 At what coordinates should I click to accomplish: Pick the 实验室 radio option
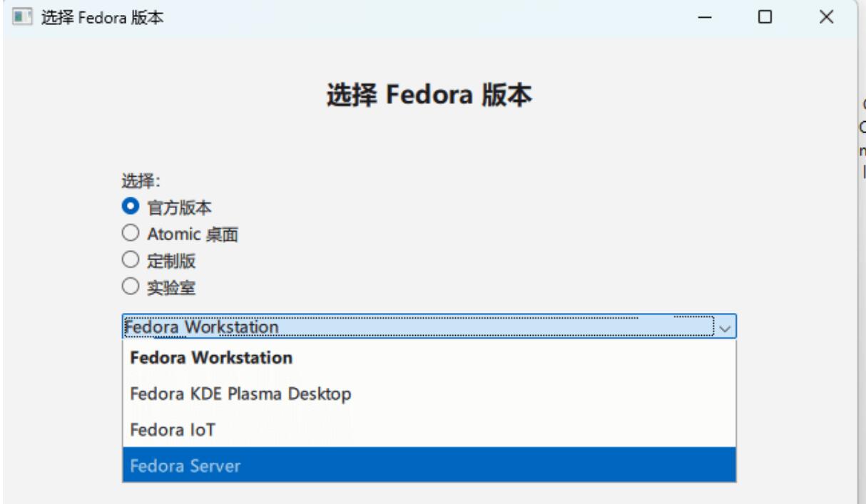pyautogui.click(x=130, y=287)
